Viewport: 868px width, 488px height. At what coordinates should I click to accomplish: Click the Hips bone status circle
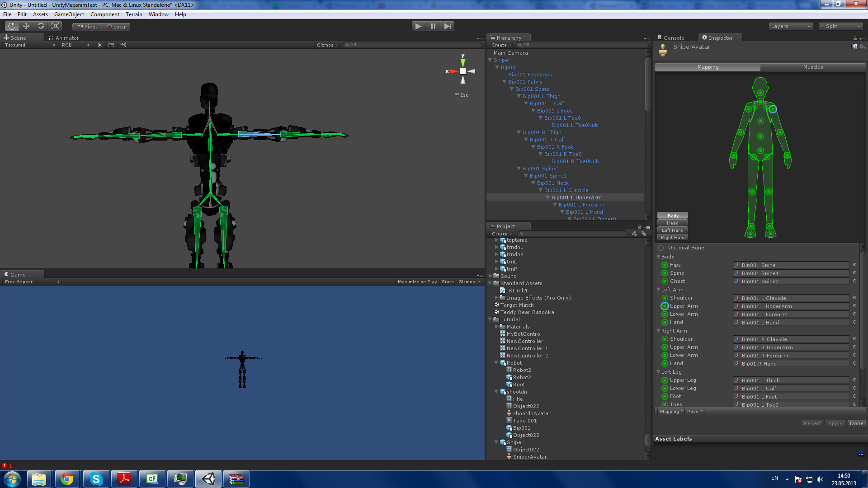coord(665,265)
